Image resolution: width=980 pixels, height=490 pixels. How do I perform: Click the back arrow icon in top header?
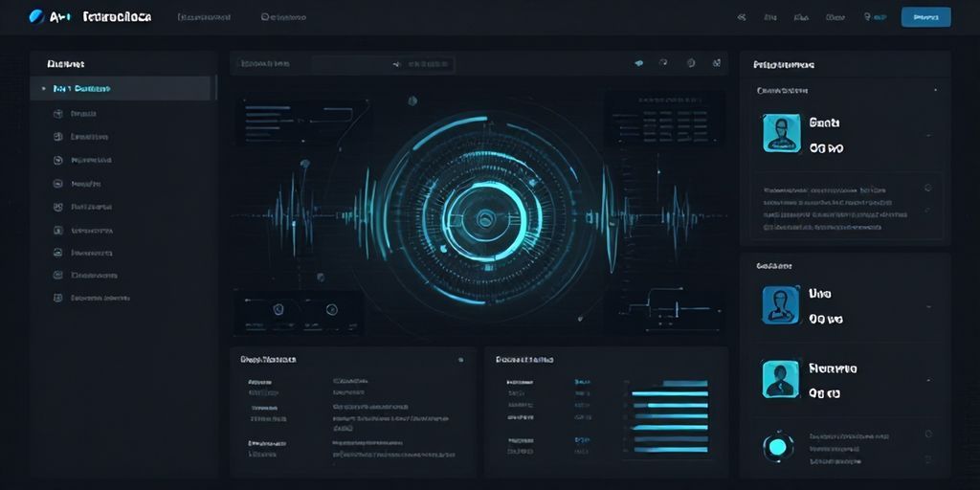741,17
